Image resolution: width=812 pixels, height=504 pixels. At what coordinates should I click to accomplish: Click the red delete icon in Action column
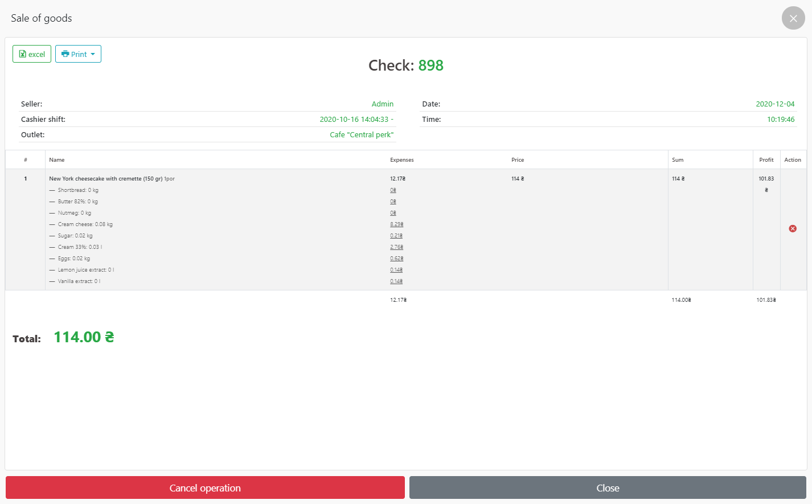pos(792,228)
